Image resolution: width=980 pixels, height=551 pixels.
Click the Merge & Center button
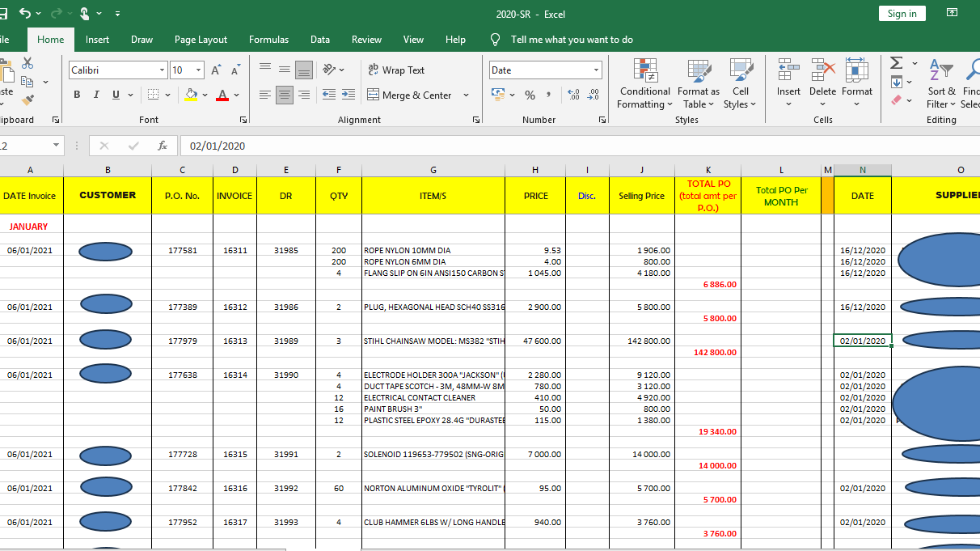point(409,95)
